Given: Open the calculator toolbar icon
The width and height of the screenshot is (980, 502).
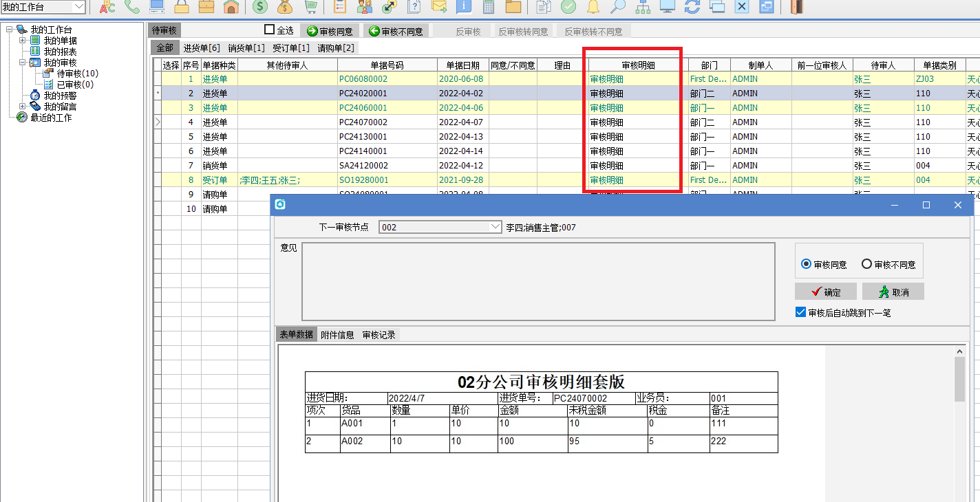Looking at the screenshot, I should tap(489, 8).
